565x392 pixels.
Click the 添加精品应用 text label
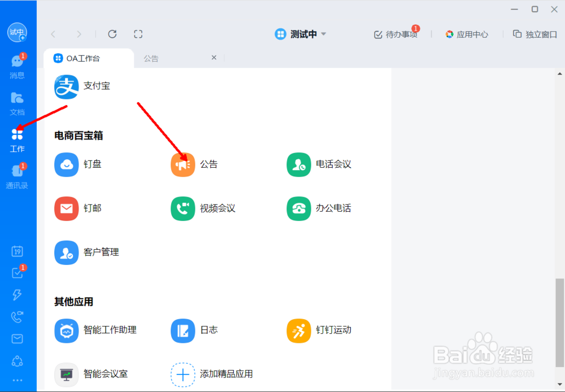coord(227,374)
